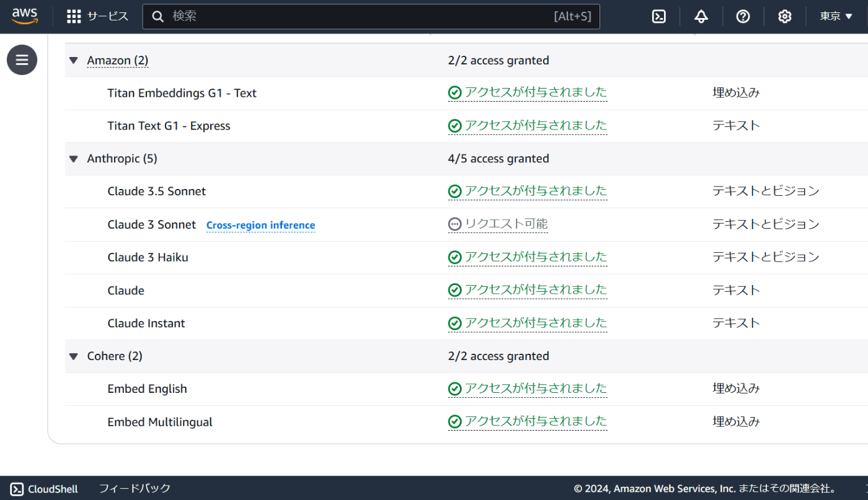This screenshot has height=500, width=868.
Task: Click the フィードバック footer link
Action: coord(135,488)
